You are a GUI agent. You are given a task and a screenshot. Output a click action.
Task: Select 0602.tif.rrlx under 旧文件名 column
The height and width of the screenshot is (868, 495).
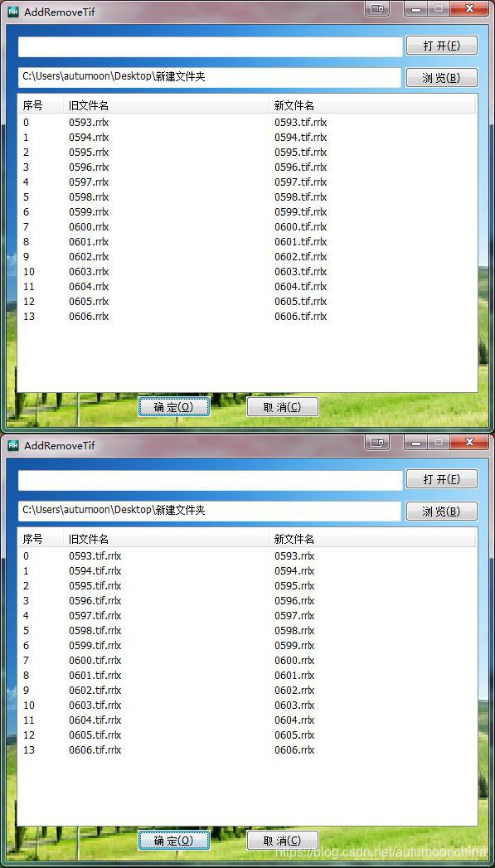tap(95, 691)
